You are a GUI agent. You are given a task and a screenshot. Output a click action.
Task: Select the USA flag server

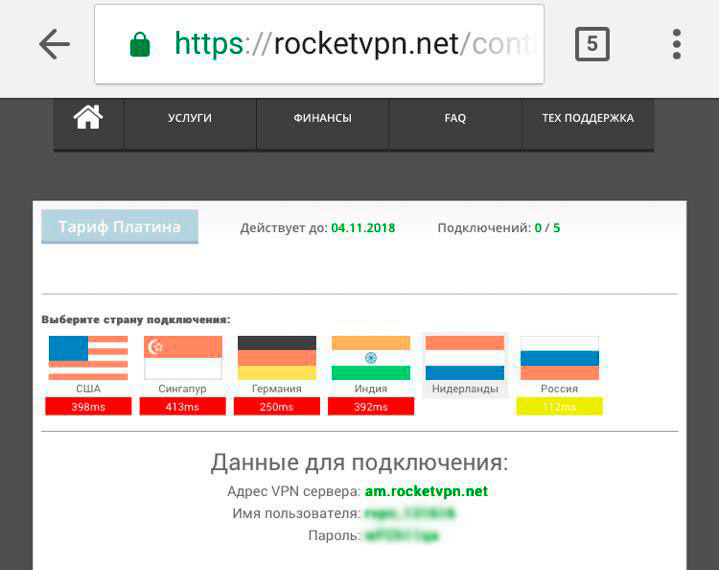click(88, 358)
